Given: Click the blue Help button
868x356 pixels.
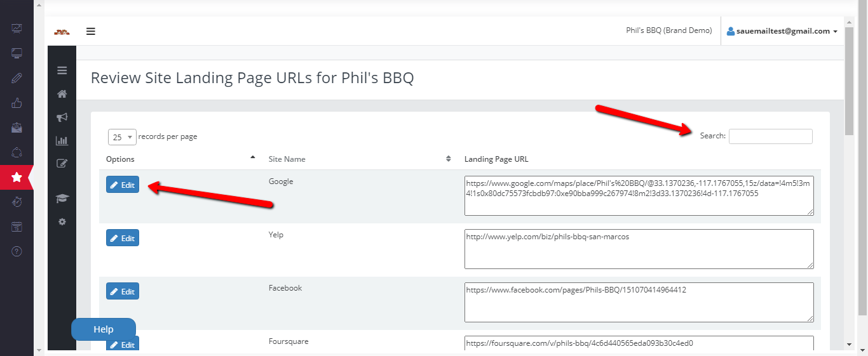Looking at the screenshot, I should 104,329.
